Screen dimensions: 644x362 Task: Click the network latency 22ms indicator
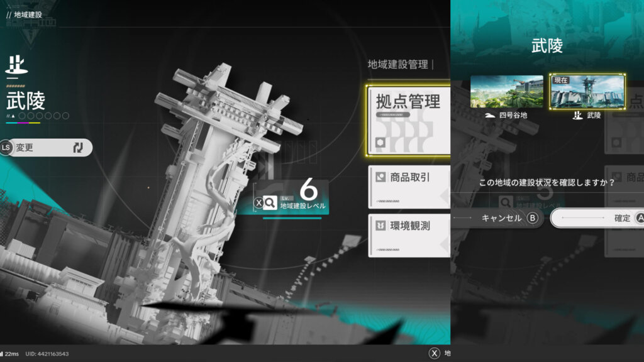pyautogui.click(x=10, y=354)
